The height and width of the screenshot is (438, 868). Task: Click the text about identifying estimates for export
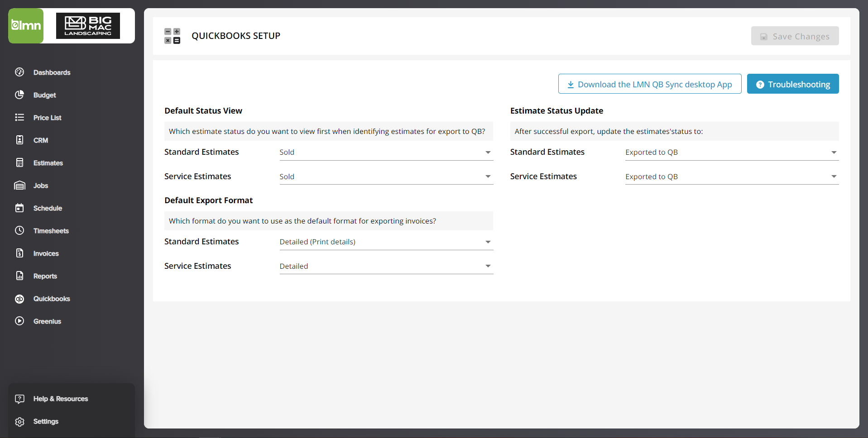327,131
